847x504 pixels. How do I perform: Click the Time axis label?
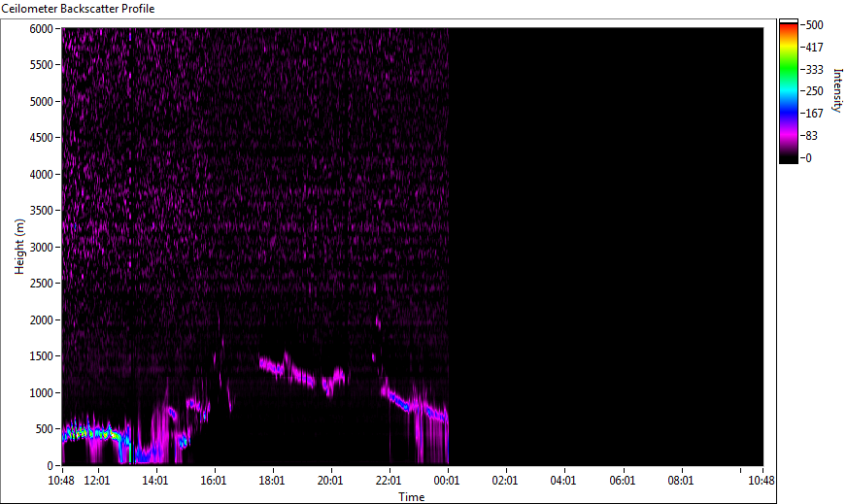point(412,497)
